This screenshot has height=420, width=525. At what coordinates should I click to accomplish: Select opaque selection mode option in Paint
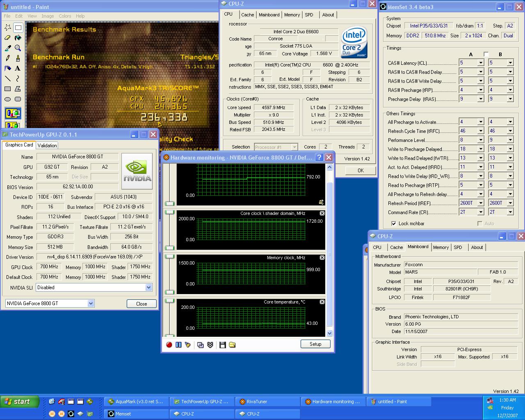[13, 113]
